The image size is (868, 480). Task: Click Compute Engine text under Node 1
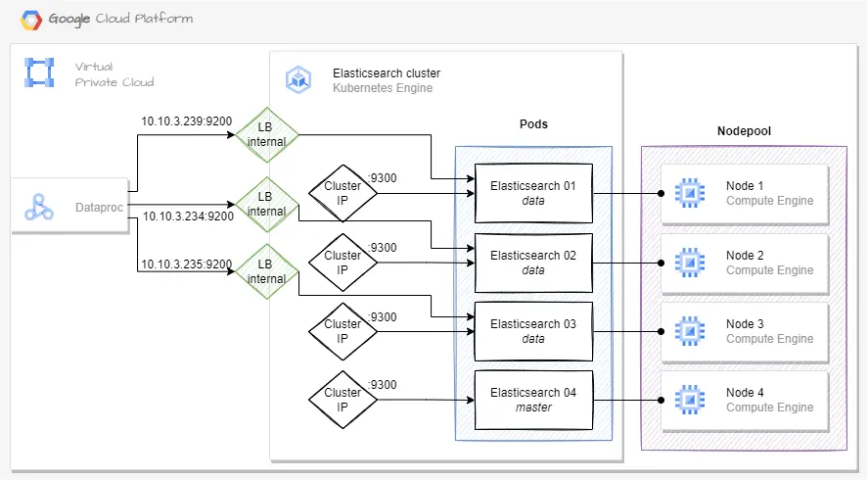tap(770, 201)
